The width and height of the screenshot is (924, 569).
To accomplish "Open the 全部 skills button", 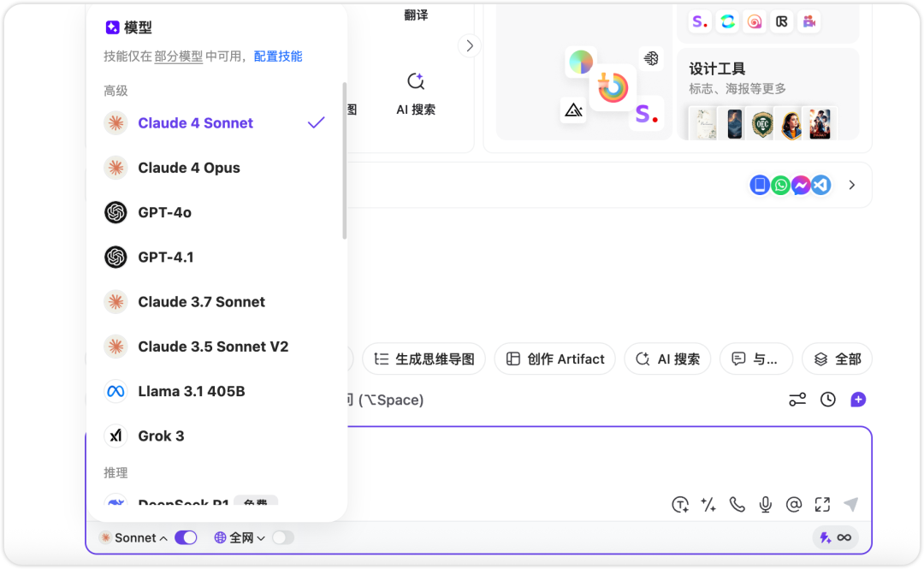I will (838, 359).
